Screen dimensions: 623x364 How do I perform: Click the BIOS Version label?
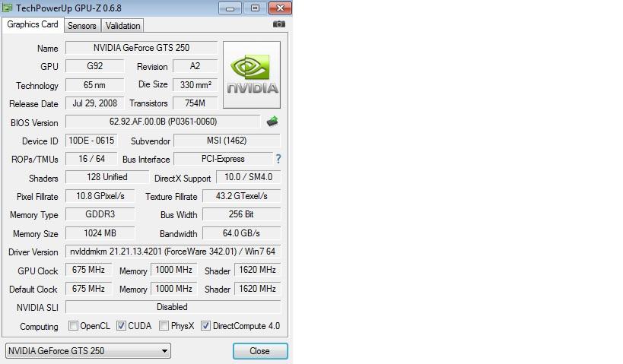pyautogui.click(x=34, y=122)
